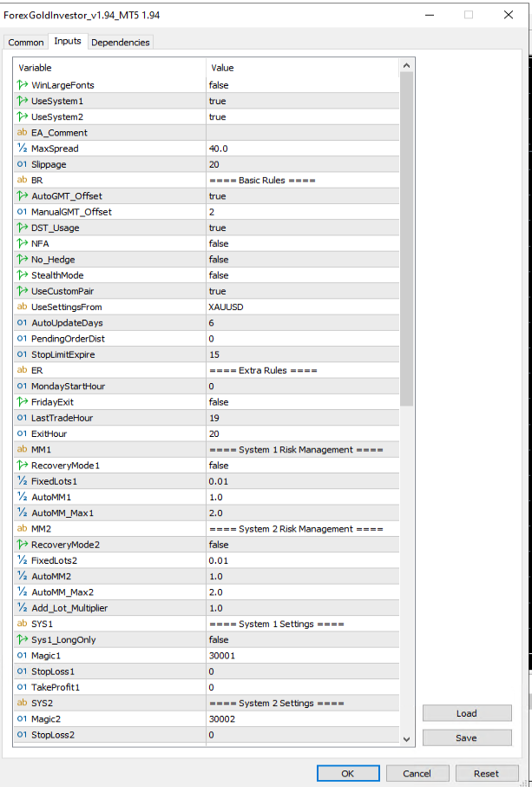Click the Reset button
The height and width of the screenshot is (787, 532).
tap(486, 773)
